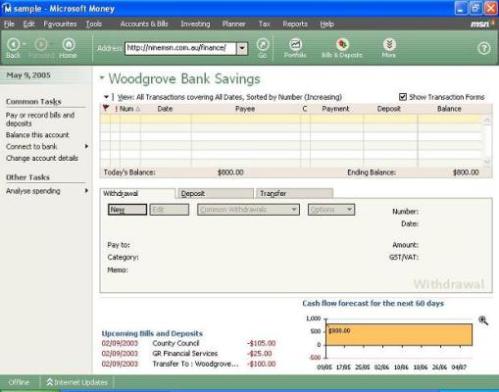The image size is (499, 392).
Task: Click the Microsoft Money title bar icon
Action: pyautogui.click(x=7, y=9)
